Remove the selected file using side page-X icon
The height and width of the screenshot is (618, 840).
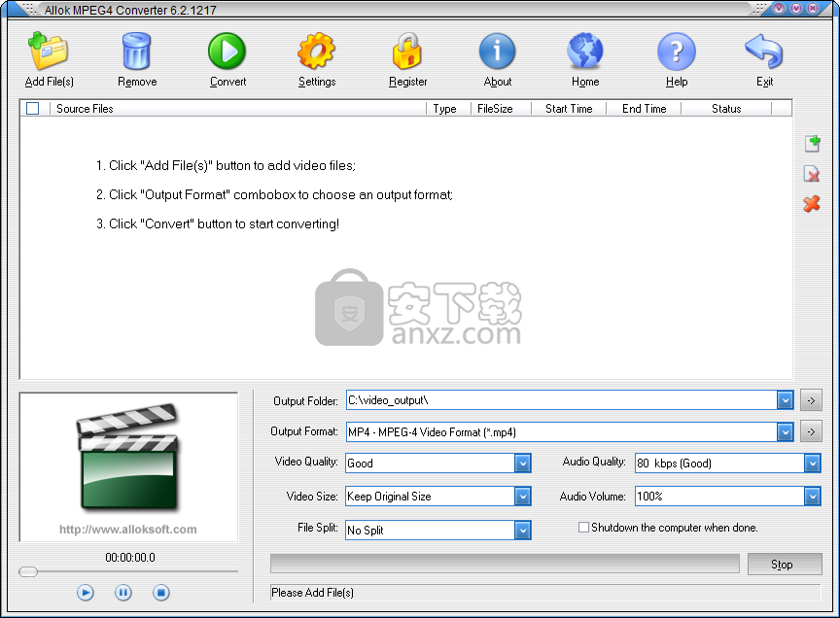click(x=812, y=174)
